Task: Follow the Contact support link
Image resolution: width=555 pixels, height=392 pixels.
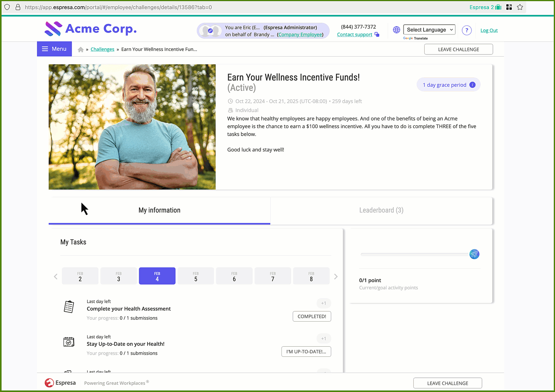Action: pyautogui.click(x=355, y=34)
